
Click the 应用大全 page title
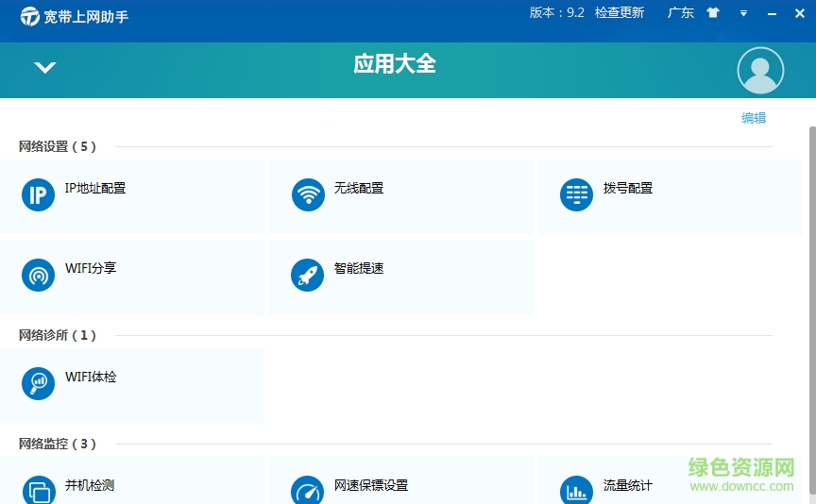coord(395,64)
